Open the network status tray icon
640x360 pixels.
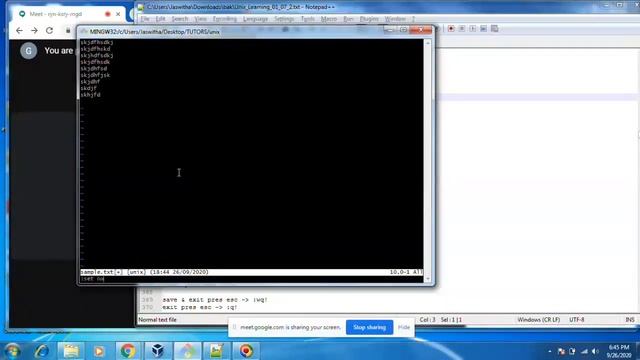point(584,351)
